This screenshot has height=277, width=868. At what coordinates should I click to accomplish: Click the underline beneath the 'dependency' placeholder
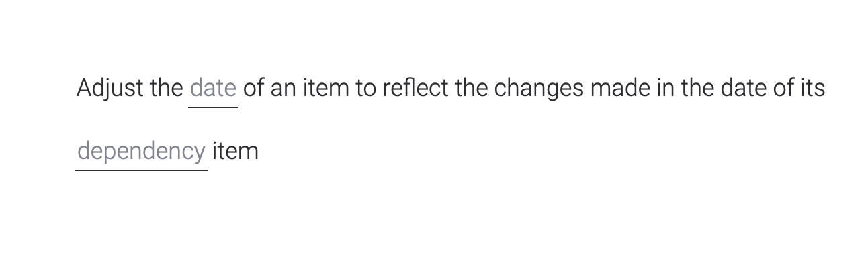pyautogui.click(x=141, y=170)
